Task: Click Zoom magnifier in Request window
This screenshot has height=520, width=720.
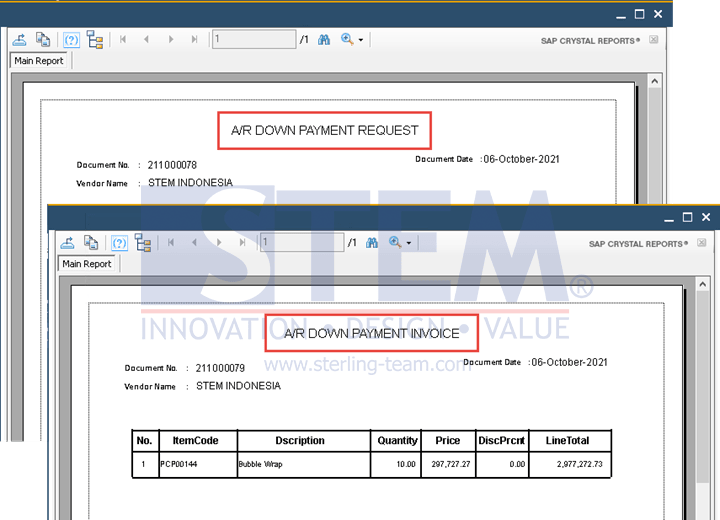Action: (347, 40)
